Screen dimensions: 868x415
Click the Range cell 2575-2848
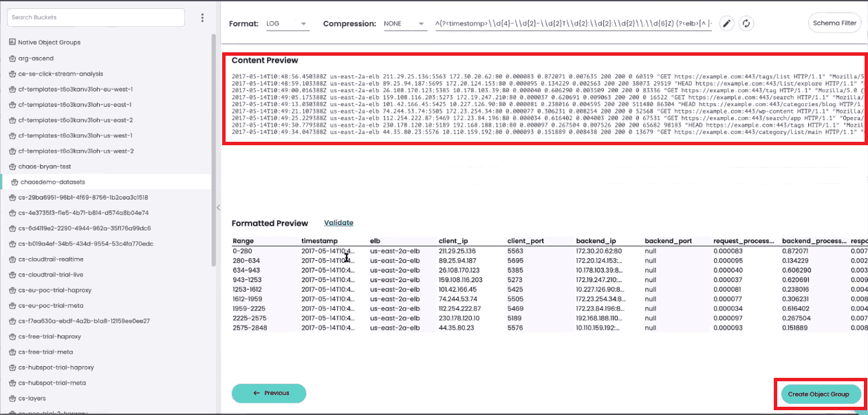248,328
